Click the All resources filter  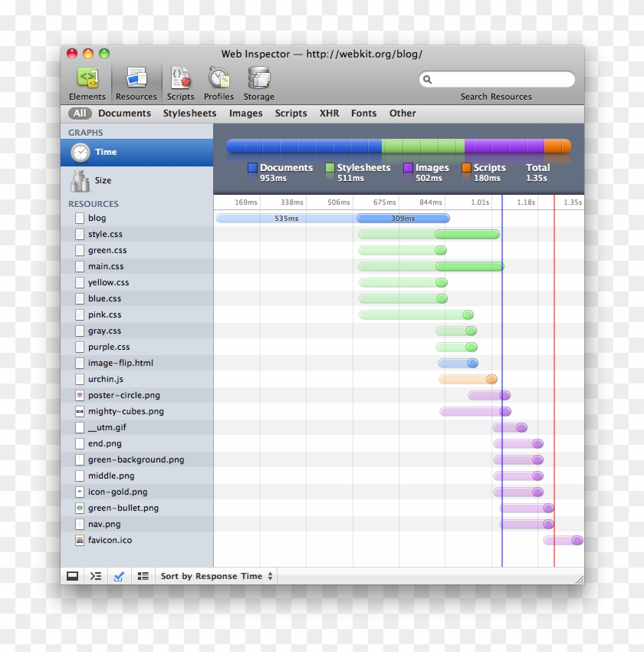tap(80, 113)
